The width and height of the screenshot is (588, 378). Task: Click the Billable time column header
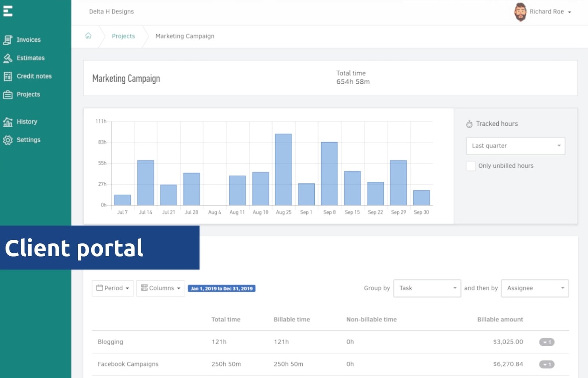click(x=292, y=320)
